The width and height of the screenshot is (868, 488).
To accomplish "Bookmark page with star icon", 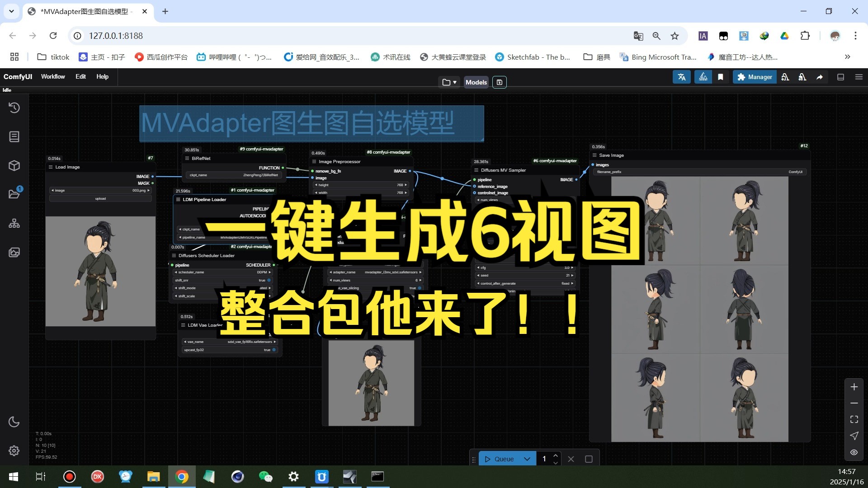I will coord(675,36).
